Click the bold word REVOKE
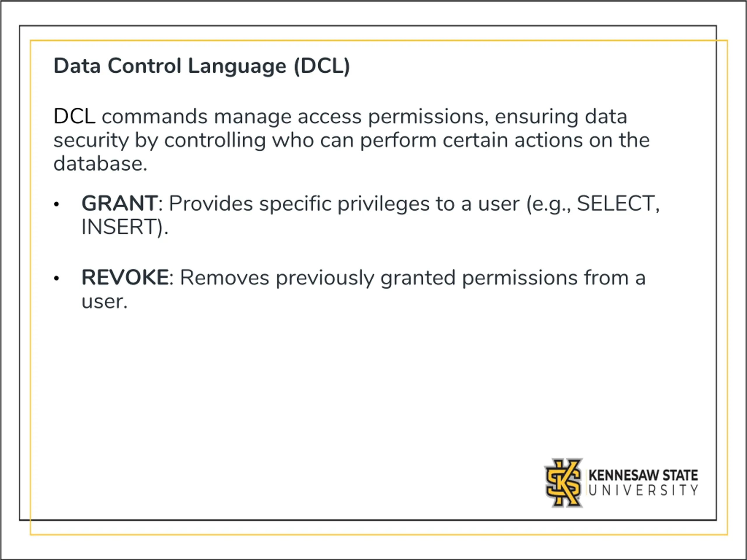This screenshot has width=747, height=560. pos(125,277)
